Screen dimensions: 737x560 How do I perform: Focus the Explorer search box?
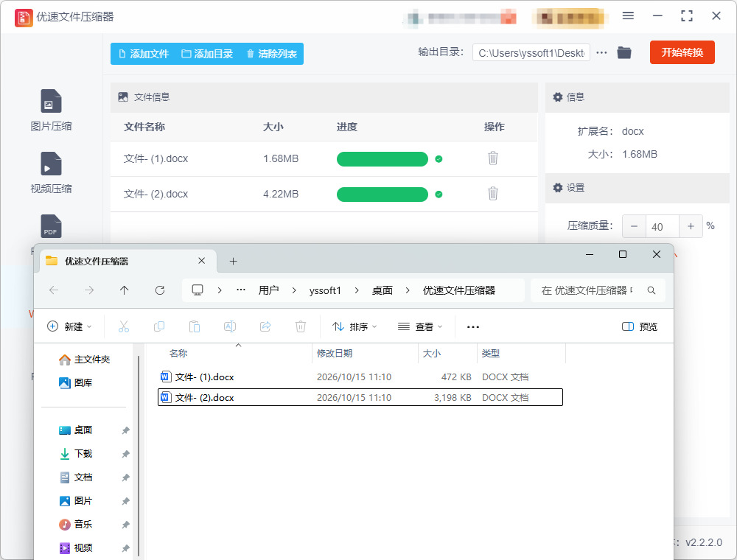[x=598, y=290]
